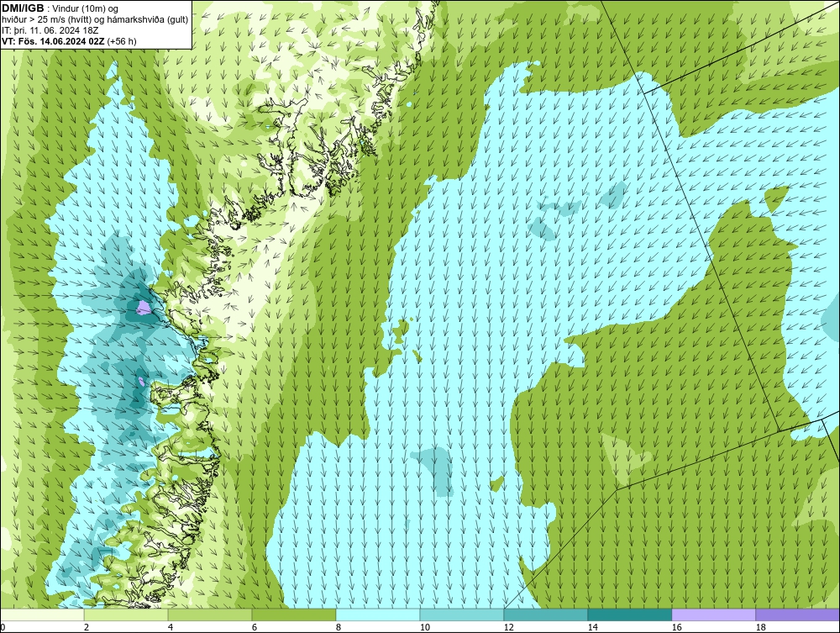Click the 2–4 m/s light green swatch
This screenshot has height=633, width=840.
[126, 615]
